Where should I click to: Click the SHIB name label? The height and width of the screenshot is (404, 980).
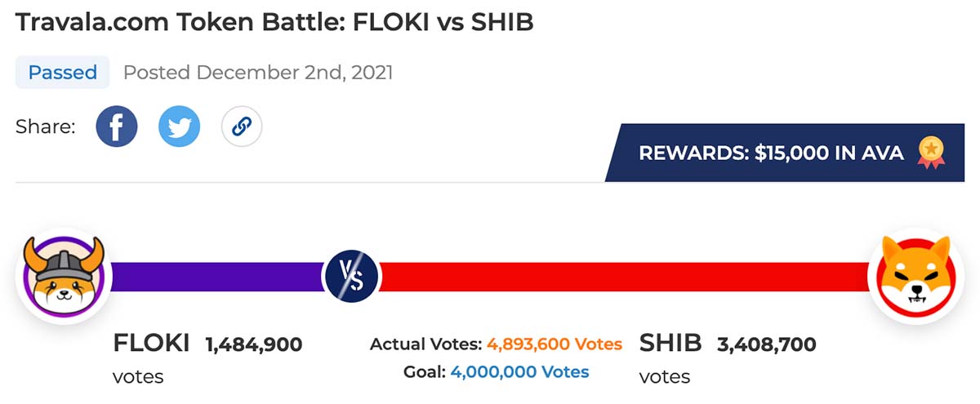point(670,343)
